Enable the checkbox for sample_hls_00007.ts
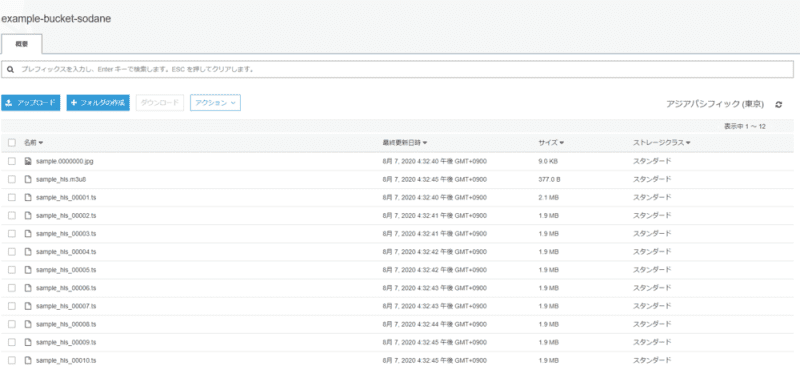Viewport: 800px width, 378px height. 12,306
